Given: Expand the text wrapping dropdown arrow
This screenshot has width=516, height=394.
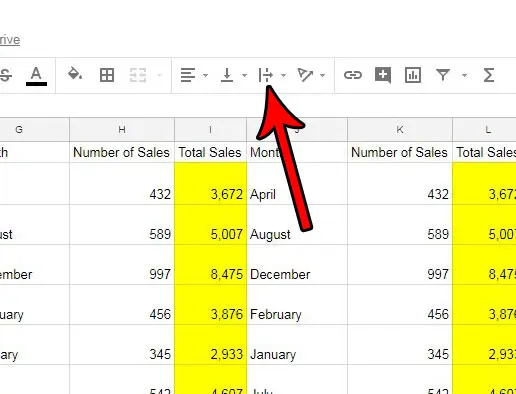Looking at the screenshot, I should [283, 75].
